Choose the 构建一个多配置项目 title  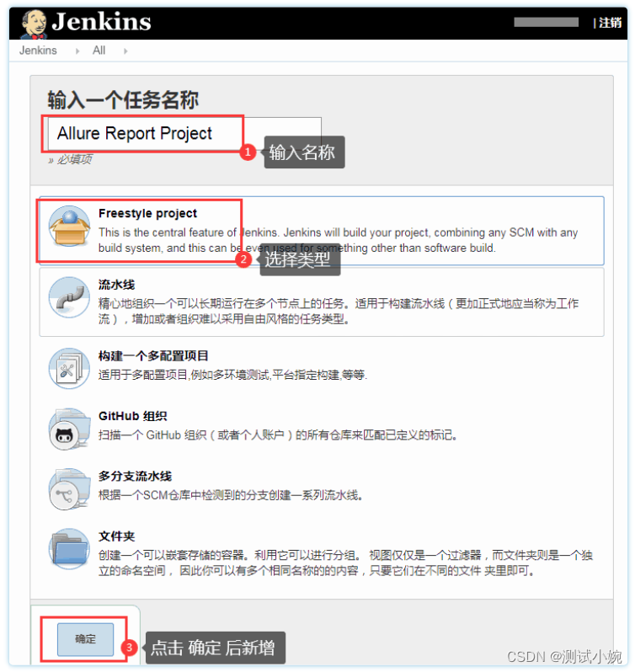coord(153,355)
